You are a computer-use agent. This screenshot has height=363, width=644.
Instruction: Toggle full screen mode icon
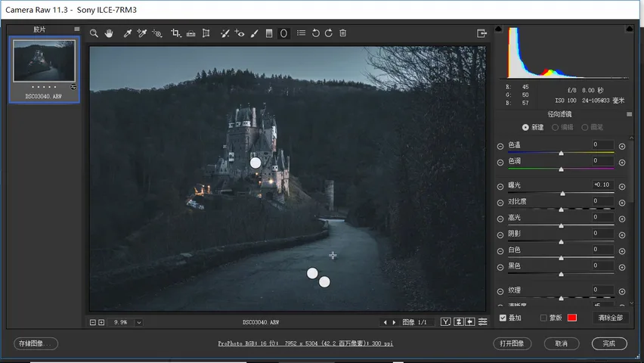click(x=481, y=33)
